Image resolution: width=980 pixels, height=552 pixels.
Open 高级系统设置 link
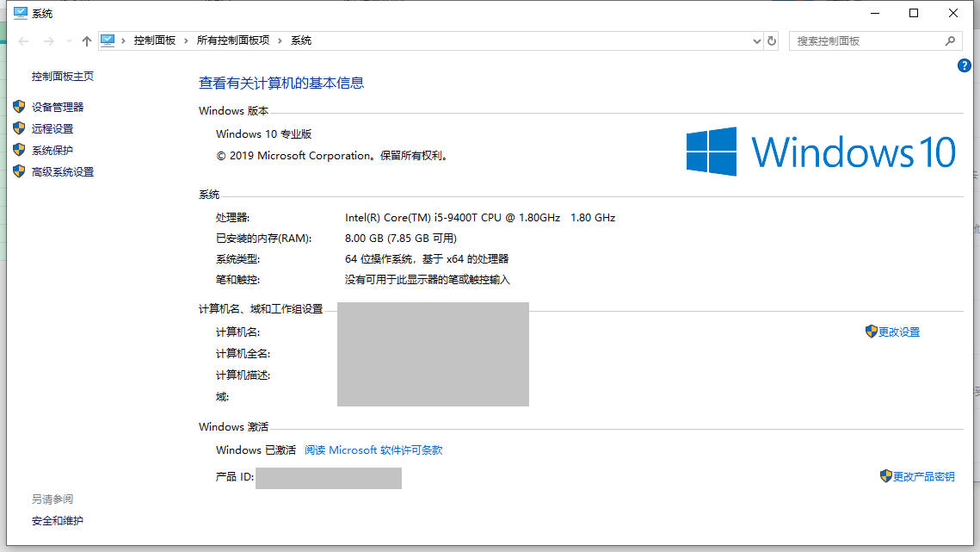(x=63, y=171)
